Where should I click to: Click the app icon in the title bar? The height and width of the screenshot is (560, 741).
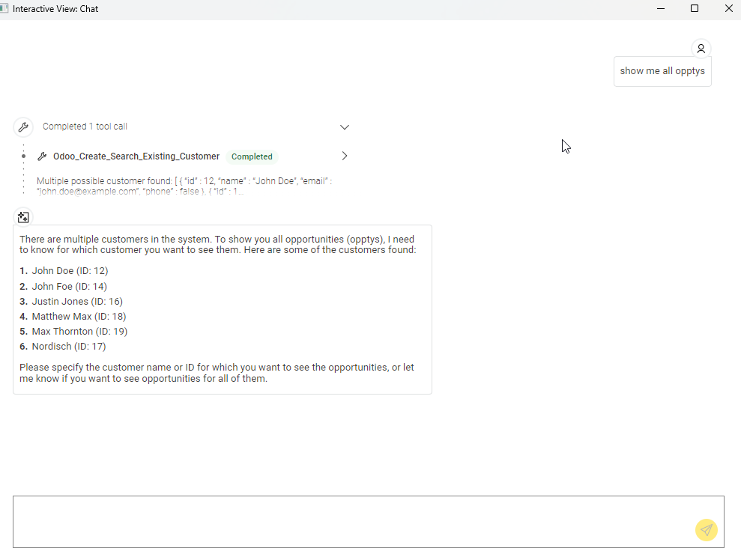coord(5,9)
